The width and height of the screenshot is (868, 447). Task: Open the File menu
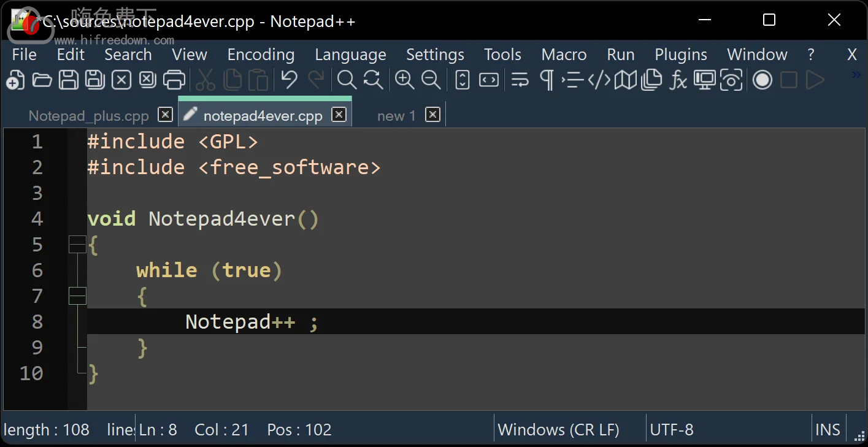point(25,55)
